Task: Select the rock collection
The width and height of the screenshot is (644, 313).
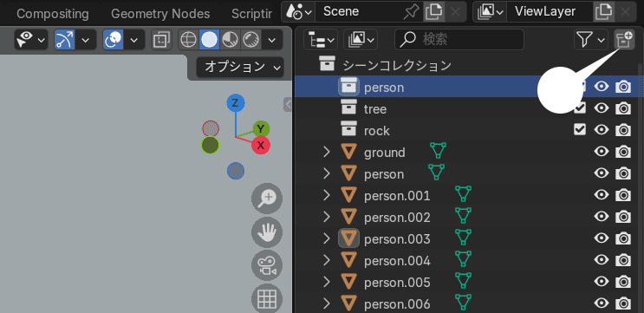Action: click(x=377, y=131)
